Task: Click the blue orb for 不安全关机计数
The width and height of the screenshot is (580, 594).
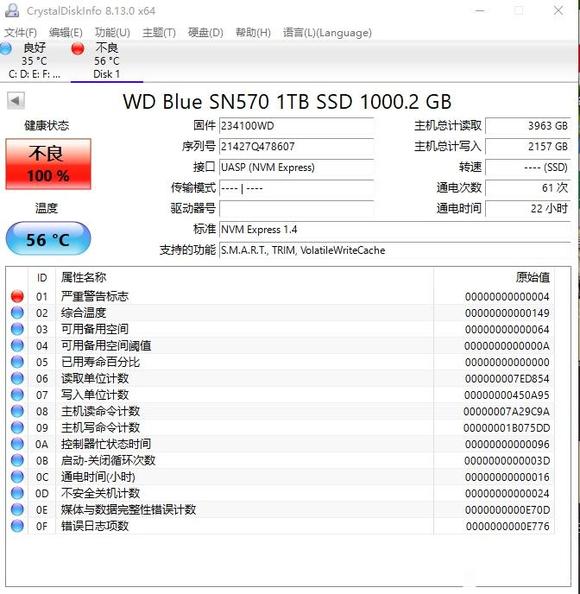Action: point(17,493)
